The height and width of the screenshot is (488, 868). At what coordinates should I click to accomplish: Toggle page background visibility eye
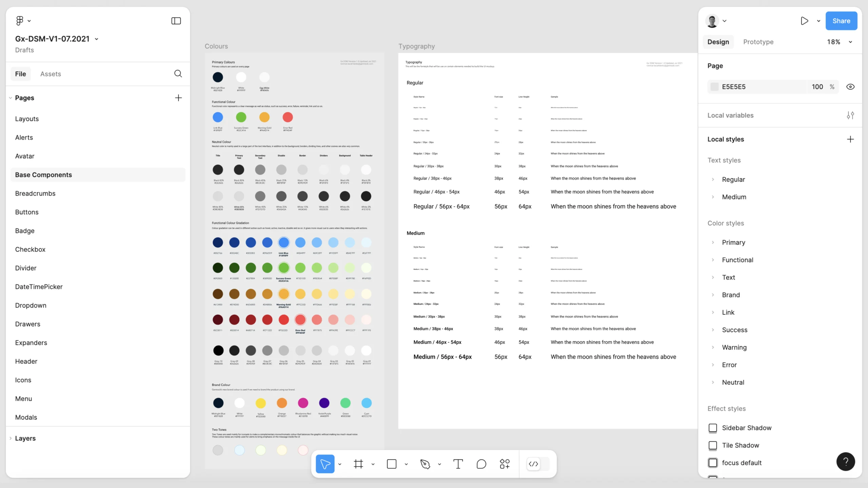[850, 87]
